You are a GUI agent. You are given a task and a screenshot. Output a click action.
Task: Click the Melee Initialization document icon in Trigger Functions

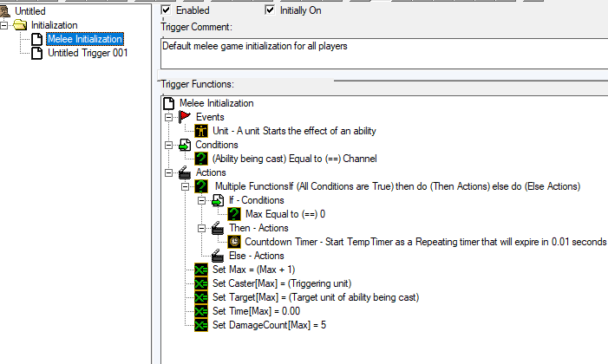coord(168,103)
